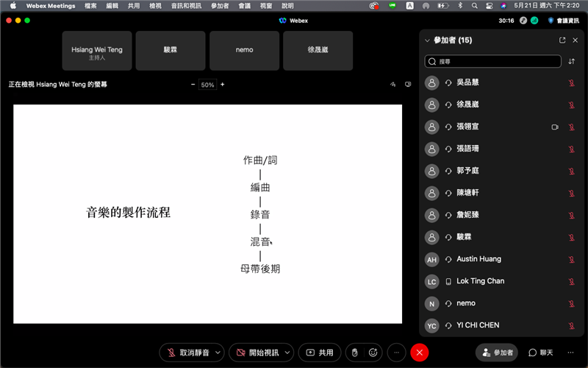Viewport: 588px width, 368px height.
Task: Click the raise hand icon
Action: pos(354,353)
